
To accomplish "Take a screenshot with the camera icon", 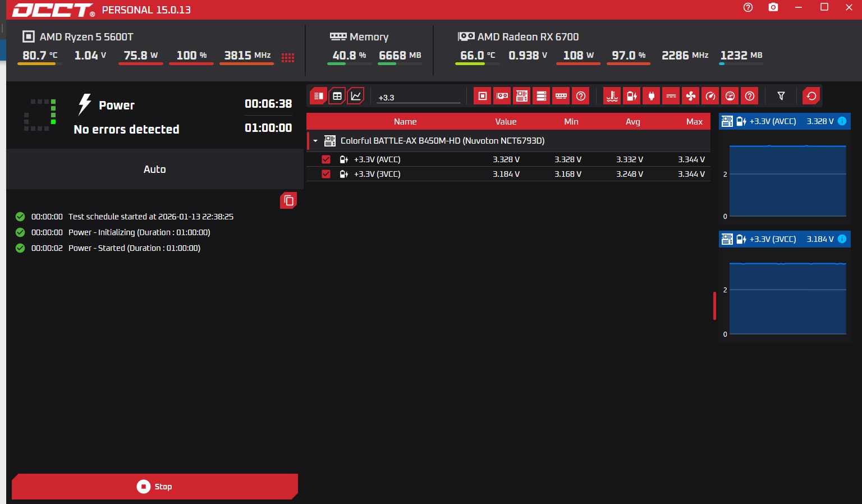I will 773,7.
